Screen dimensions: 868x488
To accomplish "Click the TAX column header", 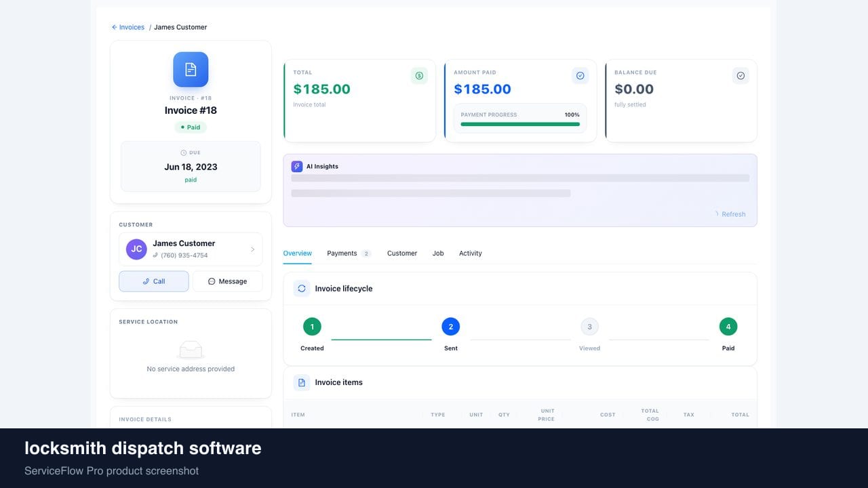I will [689, 415].
